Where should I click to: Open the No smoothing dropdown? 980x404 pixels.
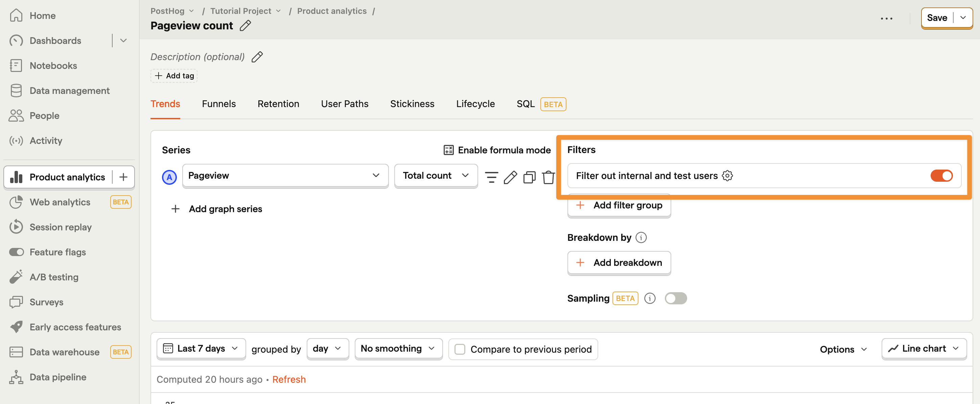[x=398, y=349]
